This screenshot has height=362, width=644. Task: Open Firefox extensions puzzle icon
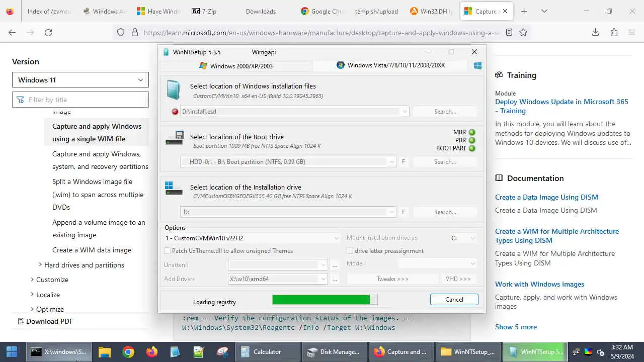(614, 32)
